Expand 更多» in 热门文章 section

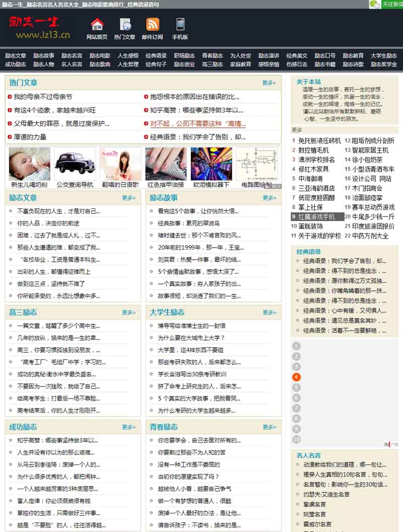coord(268,83)
